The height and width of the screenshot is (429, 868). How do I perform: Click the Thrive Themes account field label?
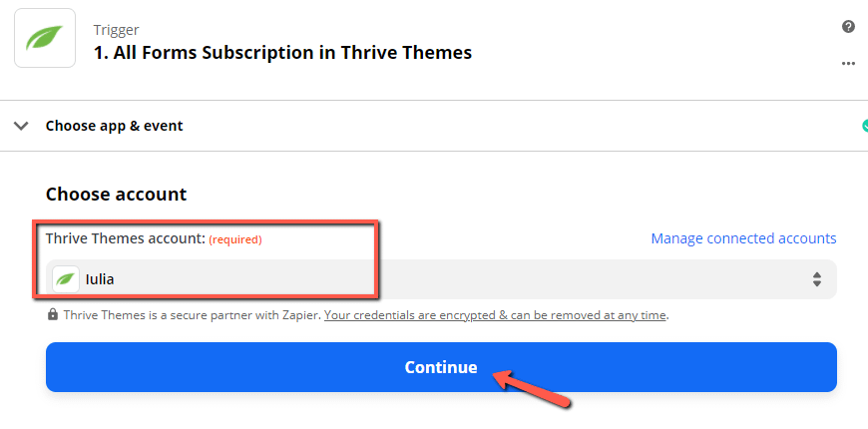pos(125,238)
